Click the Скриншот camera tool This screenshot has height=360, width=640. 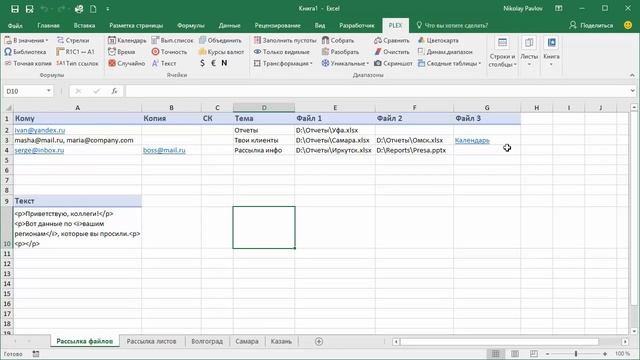click(x=393, y=63)
